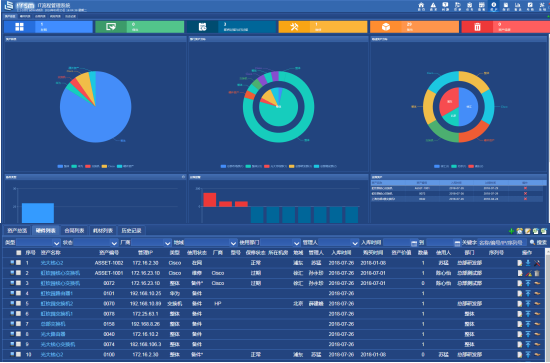550x363 pixels.
Task: Open the large 合同列表 tab above filters
Action: pyautogui.click(x=74, y=231)
